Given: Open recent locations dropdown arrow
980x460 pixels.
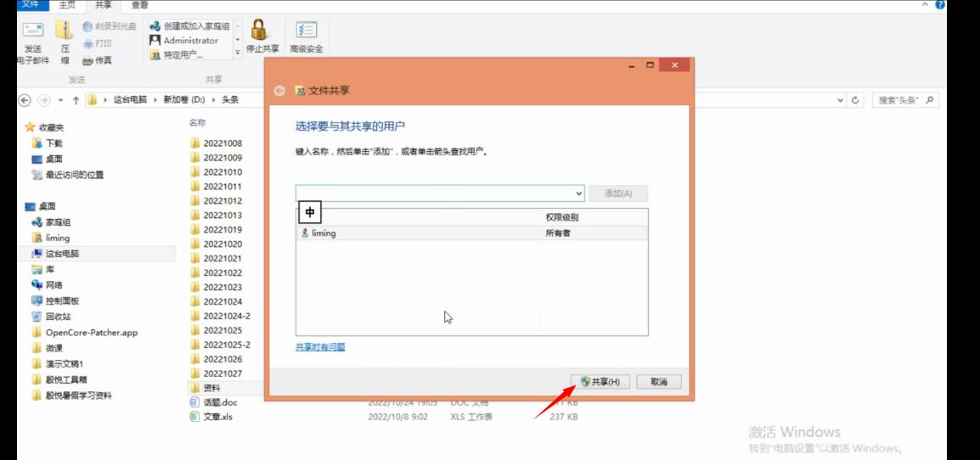Looking at the screenshot, I should [x=60, y=100].
